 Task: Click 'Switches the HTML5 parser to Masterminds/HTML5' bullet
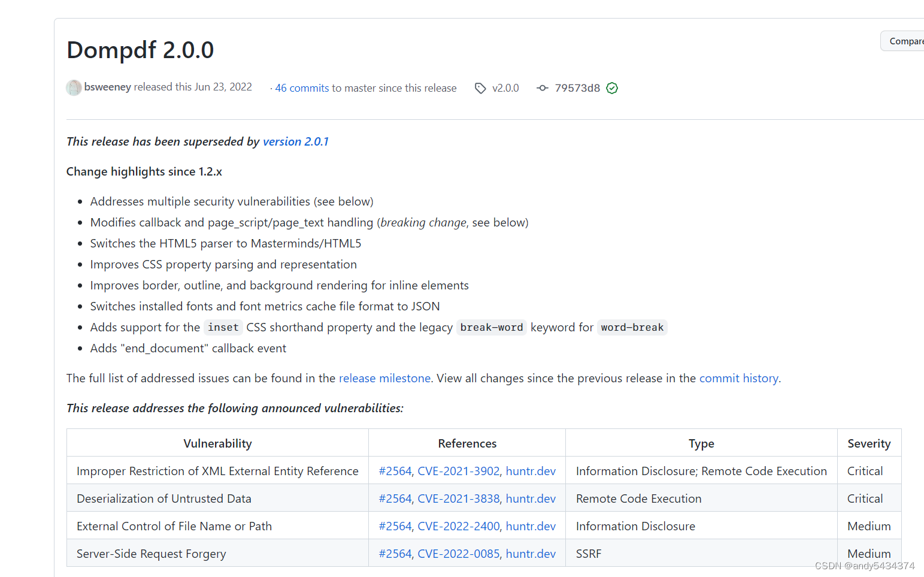click(226, 243)
